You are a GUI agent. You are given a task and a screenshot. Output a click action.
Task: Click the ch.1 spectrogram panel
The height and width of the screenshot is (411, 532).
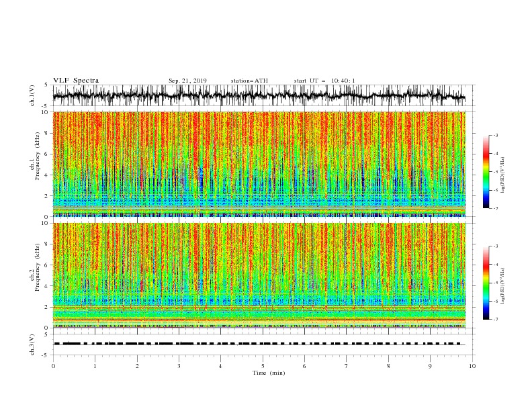coord(259,164)
